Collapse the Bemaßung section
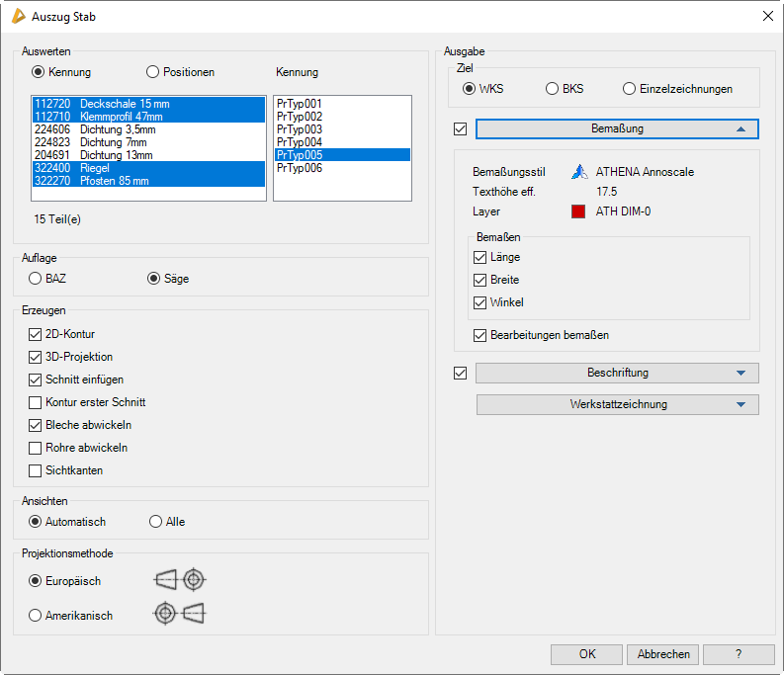784x675 pixels. point(617,128)
